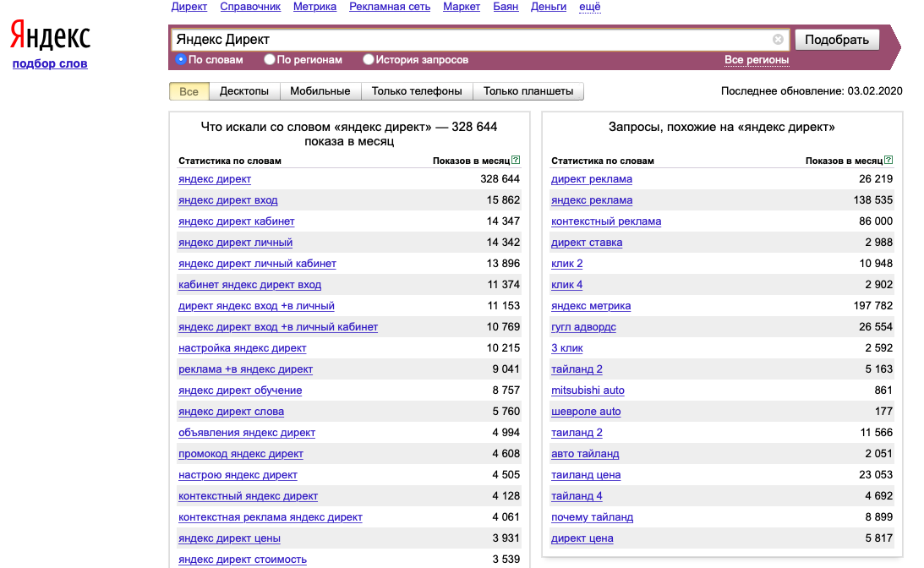Open 'Метрика' in top navigation
The width and height of the screenshot is (924, 568).
pos(314,7)
